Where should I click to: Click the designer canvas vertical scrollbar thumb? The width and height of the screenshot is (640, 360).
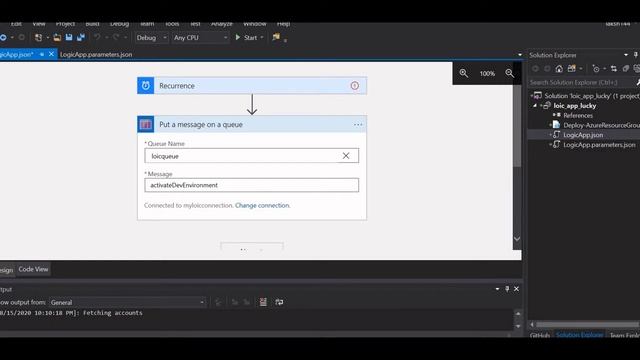pos(517,126)
